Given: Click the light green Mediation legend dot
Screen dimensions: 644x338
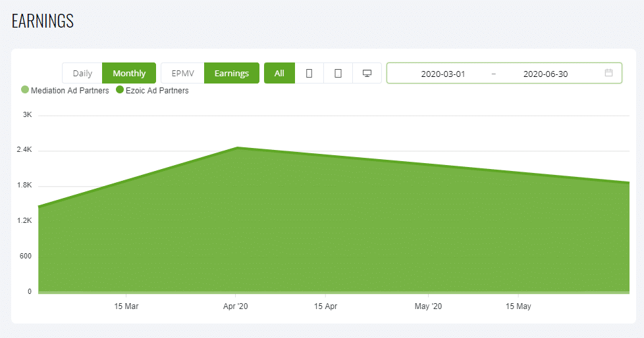Looking at the screenshot, I should [25, 89].
